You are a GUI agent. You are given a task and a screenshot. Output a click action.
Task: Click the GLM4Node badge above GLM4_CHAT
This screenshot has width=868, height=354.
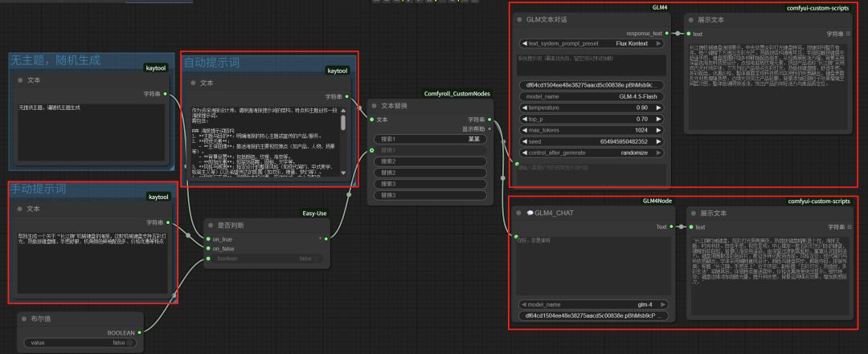tap(657, 201)
